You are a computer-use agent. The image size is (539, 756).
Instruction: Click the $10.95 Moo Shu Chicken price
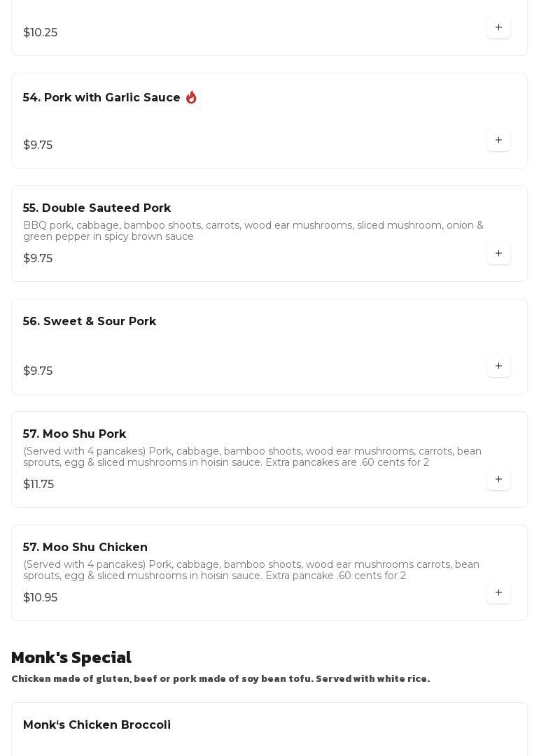(40, 598)
